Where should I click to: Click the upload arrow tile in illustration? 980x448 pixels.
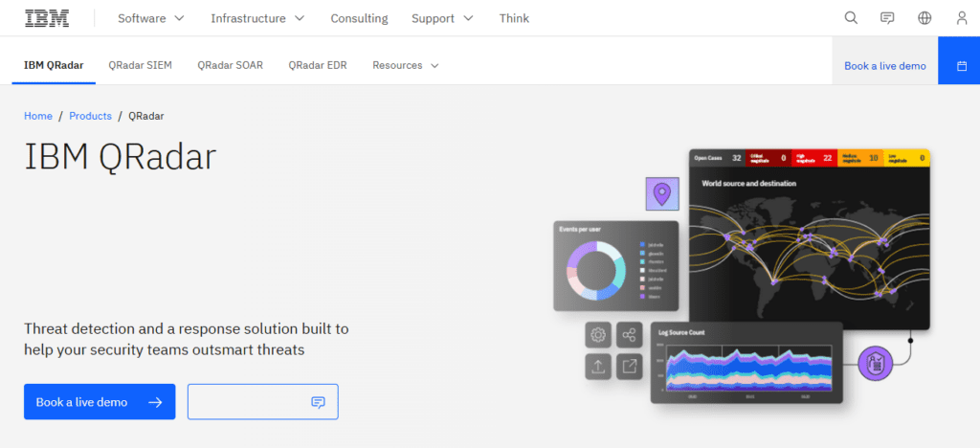[x=598, y=367]
